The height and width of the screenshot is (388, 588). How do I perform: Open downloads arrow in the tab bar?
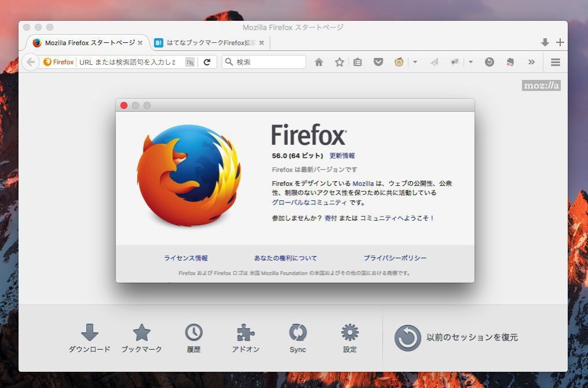545,42
